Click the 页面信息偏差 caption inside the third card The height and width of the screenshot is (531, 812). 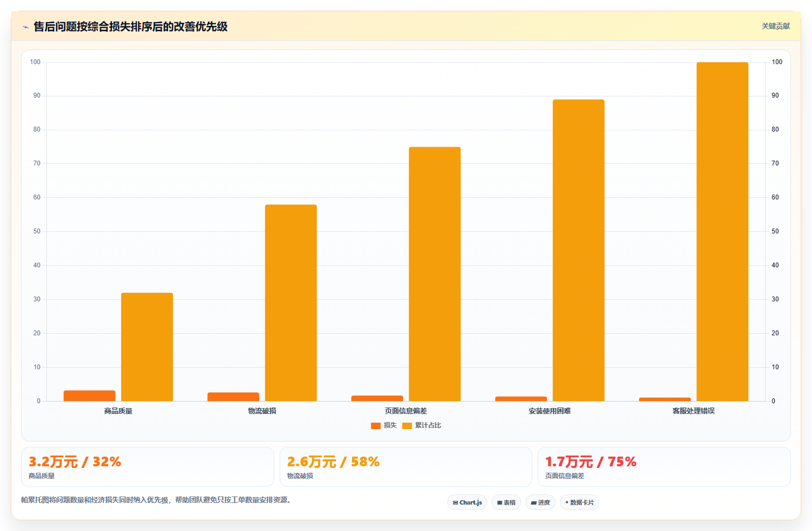pos(565,476)
